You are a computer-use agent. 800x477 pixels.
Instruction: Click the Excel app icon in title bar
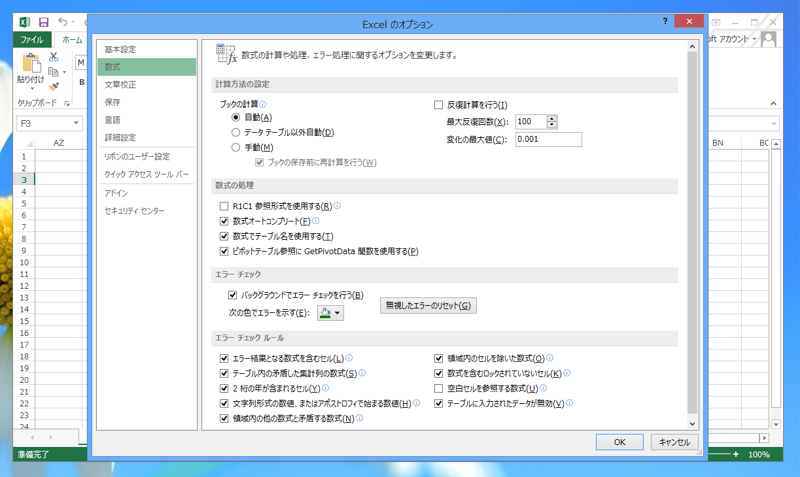pos(24,22)
